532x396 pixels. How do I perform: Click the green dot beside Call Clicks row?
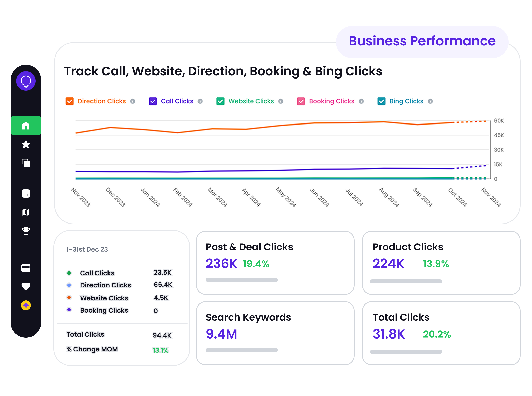[x=69, y=273]
